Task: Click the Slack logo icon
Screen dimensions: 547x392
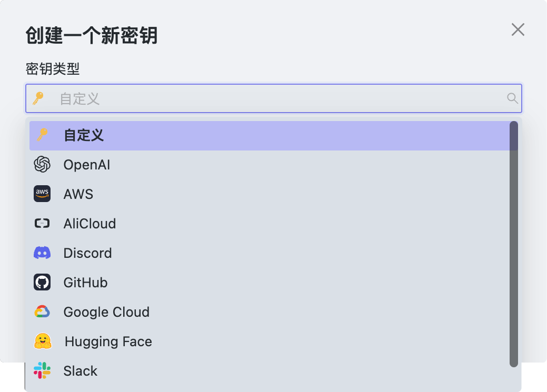Action: 42,371
